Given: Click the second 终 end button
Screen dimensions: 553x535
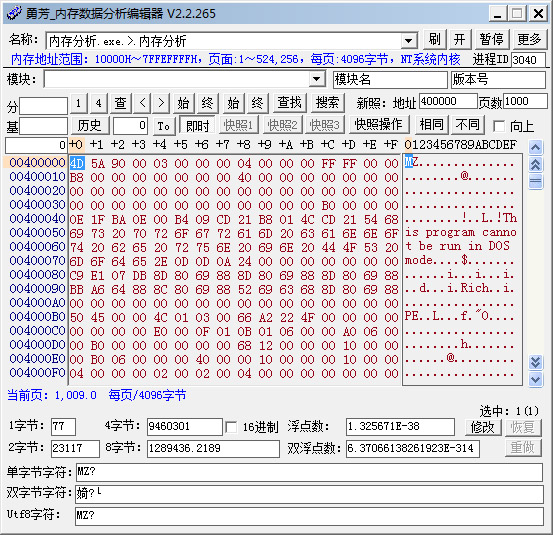Looking at the screenshot, I should [257, 103].
